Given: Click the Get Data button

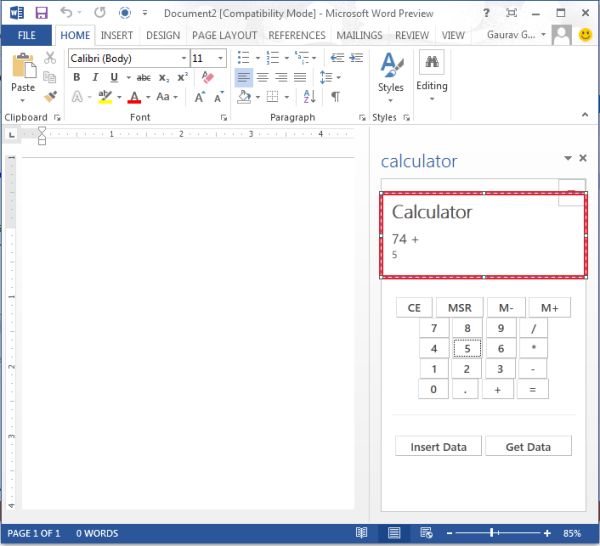Looking at the screenshot, I should pyautogui.click(x=528, y=447).
